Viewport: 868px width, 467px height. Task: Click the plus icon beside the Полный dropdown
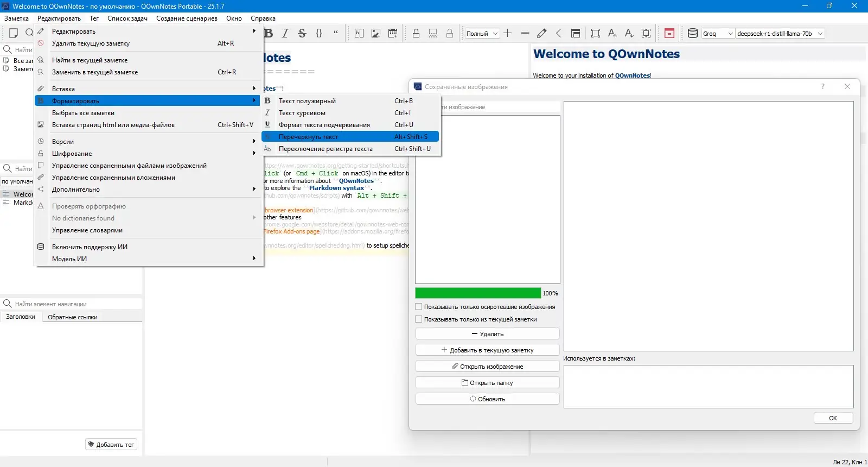(508, 33)
